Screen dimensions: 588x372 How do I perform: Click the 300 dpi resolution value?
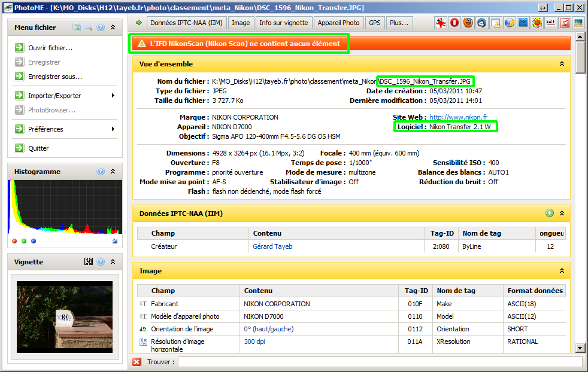254,341
